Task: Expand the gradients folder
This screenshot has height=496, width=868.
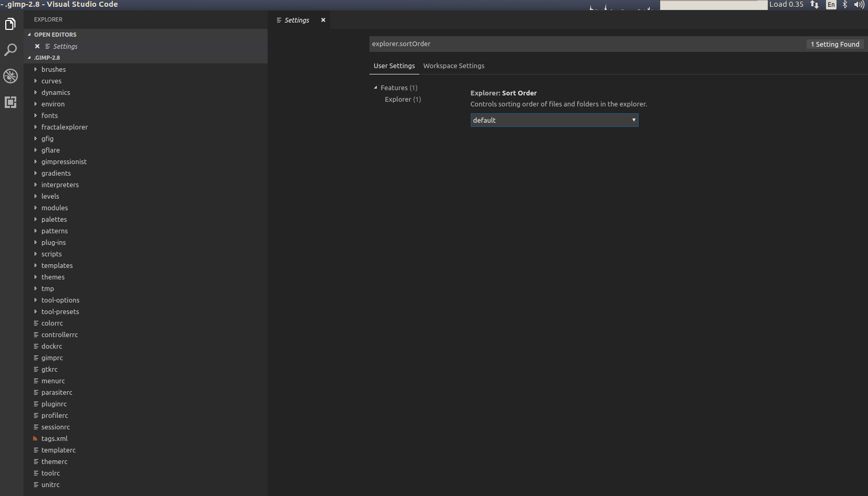Action: point(146,173)
